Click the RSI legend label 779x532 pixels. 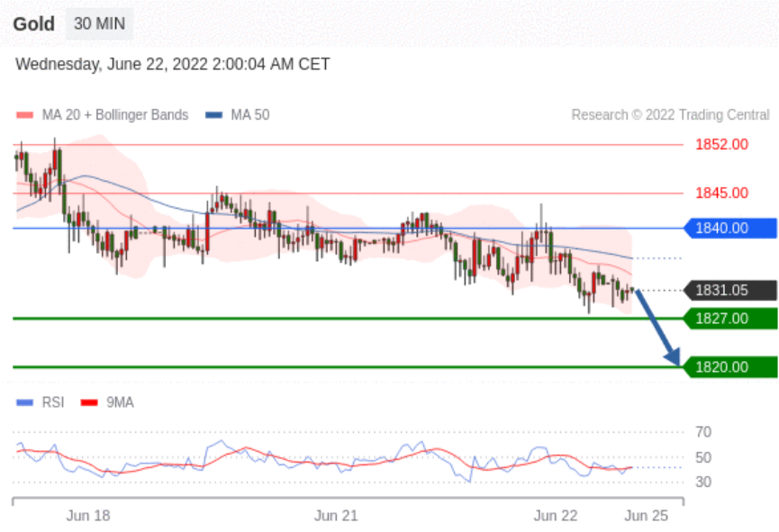pos(53,402)
